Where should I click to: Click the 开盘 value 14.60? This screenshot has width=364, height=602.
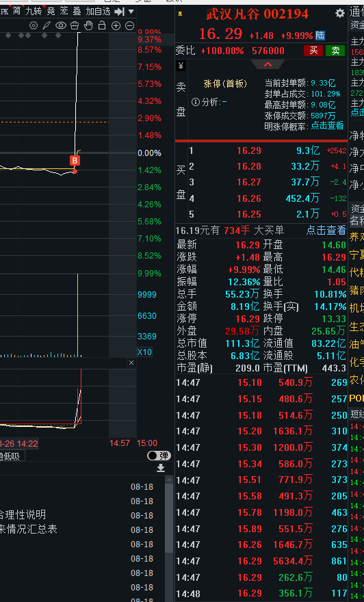tap(334, 245)
